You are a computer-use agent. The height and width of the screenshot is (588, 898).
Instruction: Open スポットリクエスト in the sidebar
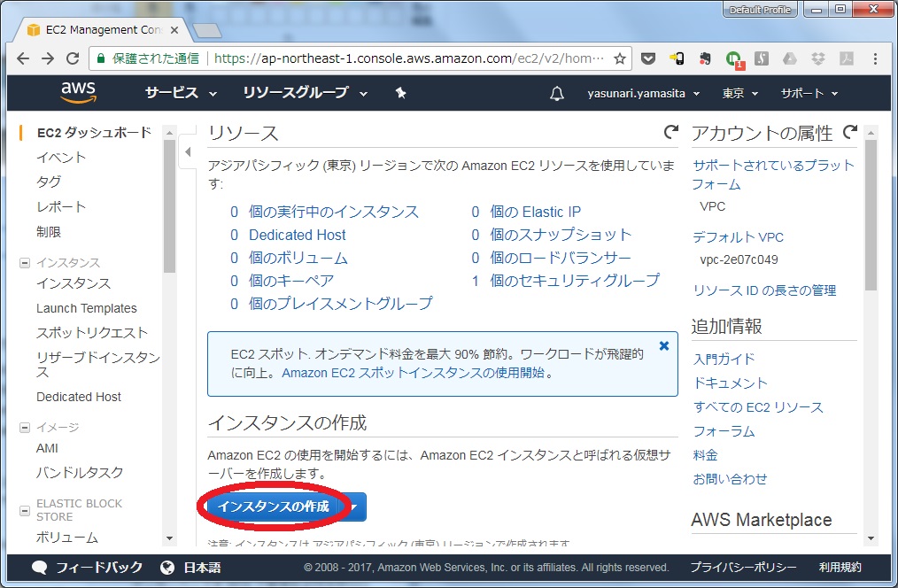[x=92, y=333]
